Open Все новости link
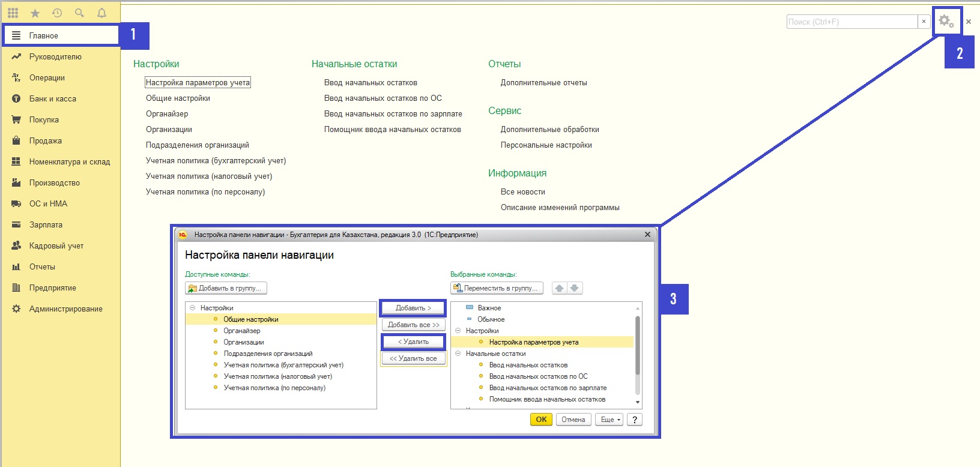Image resolution: width=980 pixels, height=467 pixels. point(523,191)
